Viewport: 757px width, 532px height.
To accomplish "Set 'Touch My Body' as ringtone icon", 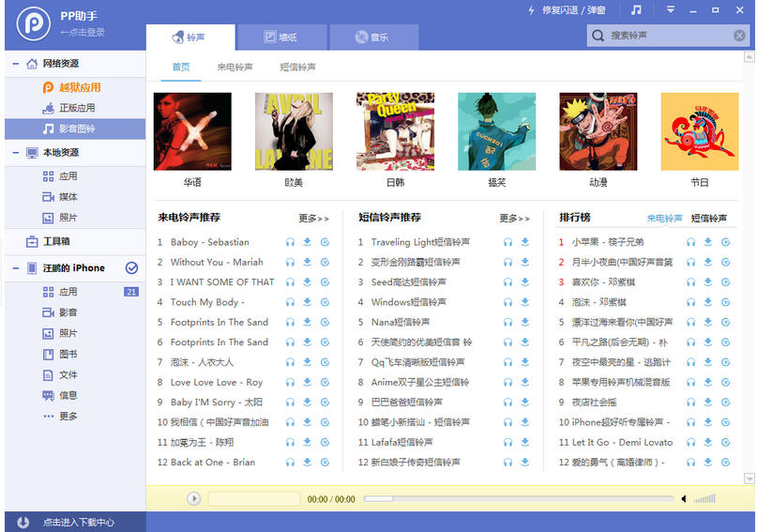I will point(324,302).
